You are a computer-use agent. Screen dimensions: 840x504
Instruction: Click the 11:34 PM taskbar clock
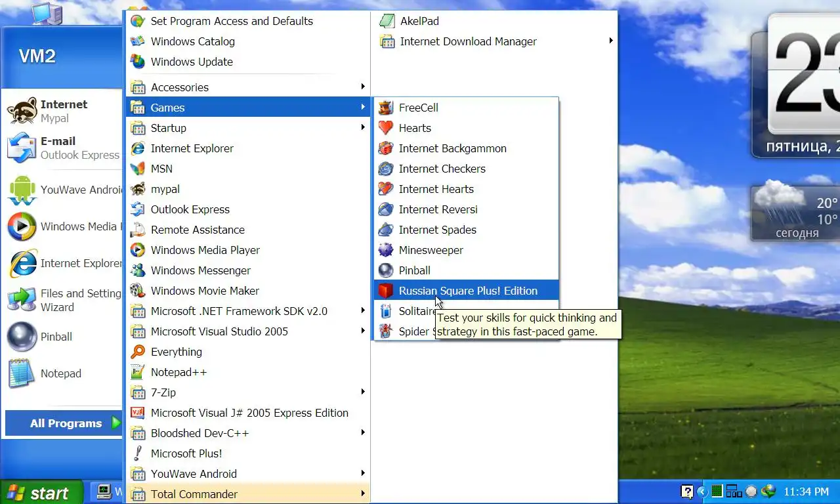807,492
